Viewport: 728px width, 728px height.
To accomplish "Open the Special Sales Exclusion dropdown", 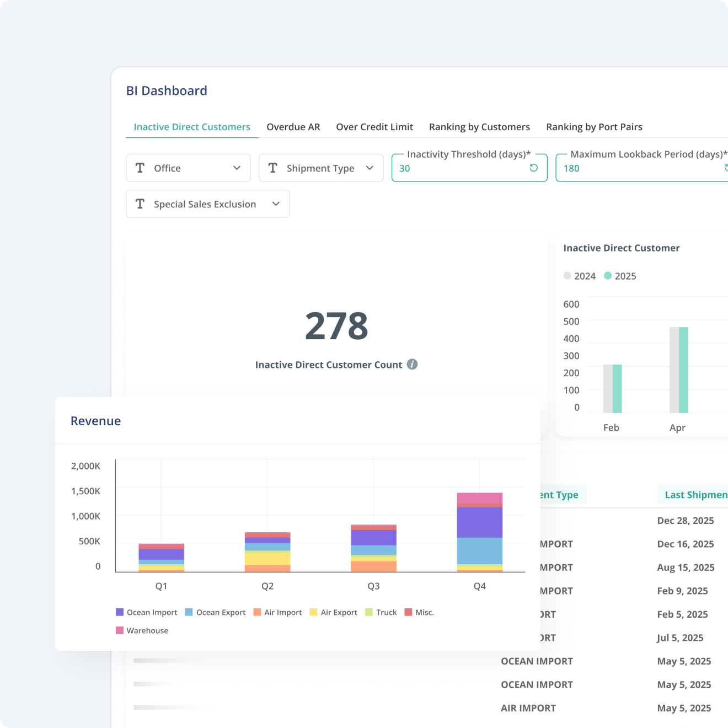I will 276,204.
